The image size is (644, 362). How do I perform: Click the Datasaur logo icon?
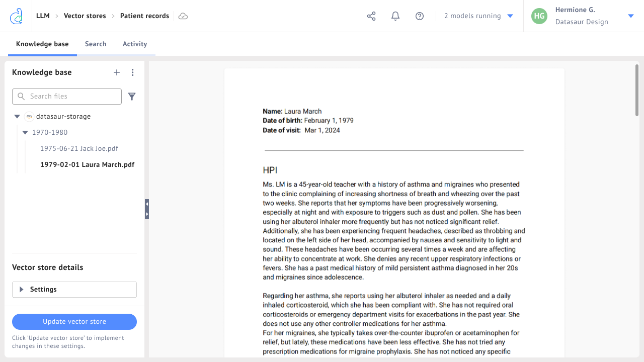pos(16,16)
